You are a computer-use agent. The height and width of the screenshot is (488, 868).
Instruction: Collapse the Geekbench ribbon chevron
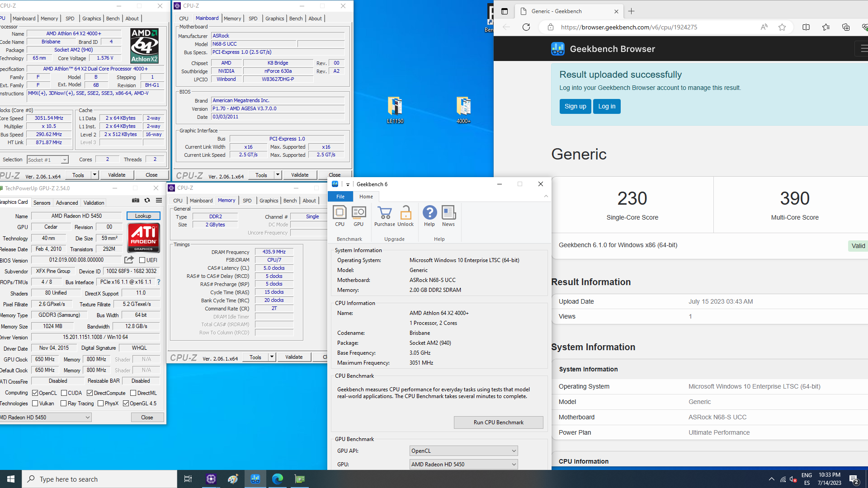tap(546, 196)
